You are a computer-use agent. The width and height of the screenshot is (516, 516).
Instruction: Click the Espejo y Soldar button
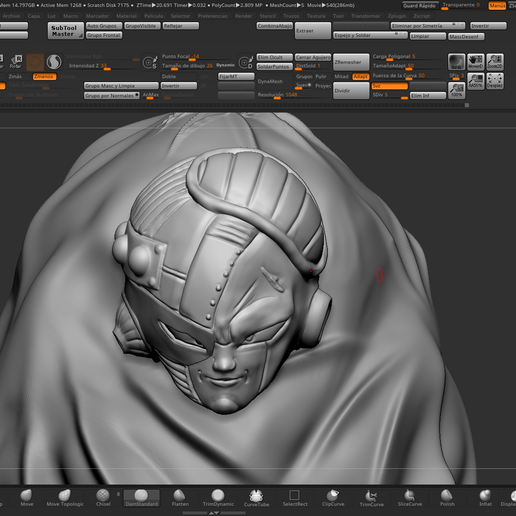(370, 35)
